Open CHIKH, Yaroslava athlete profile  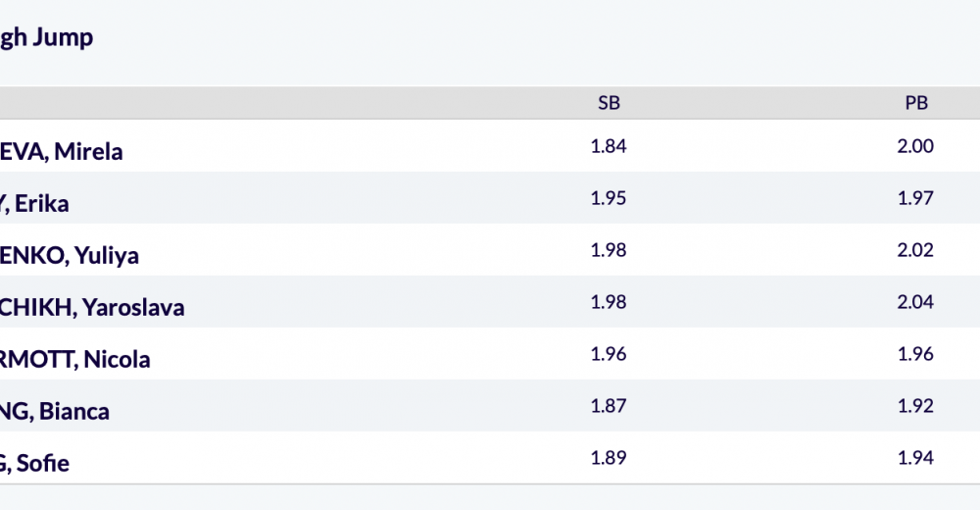tap(92, 307)
